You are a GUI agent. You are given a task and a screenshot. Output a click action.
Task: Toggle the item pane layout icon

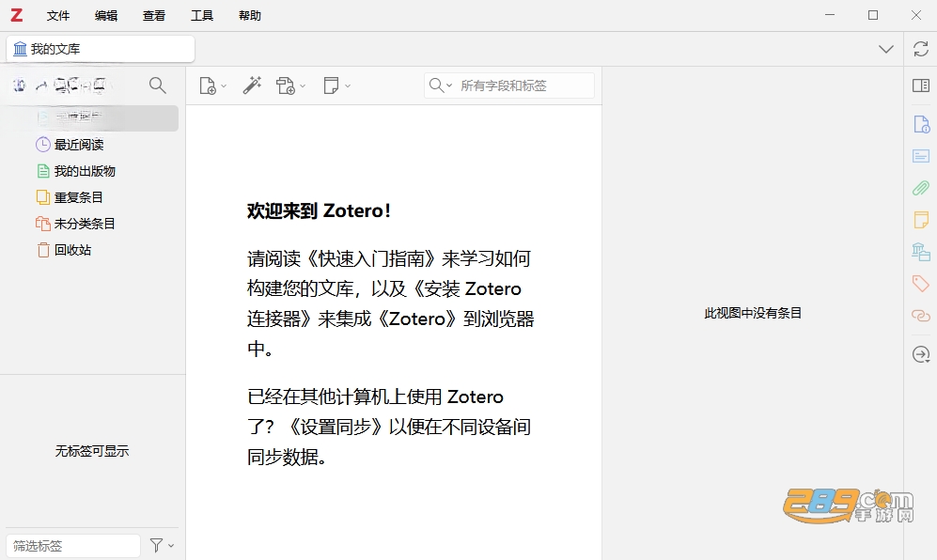[x=921, y=86]
